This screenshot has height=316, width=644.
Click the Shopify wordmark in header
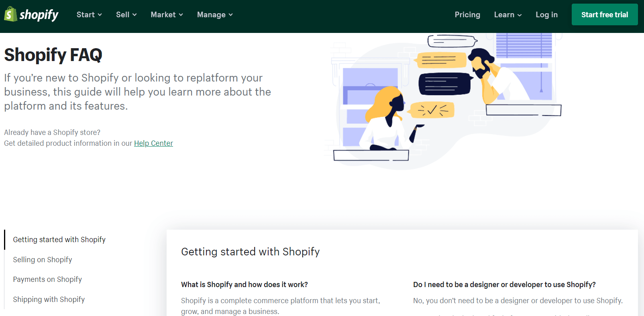pyautogui.click(x=39, y=15)
